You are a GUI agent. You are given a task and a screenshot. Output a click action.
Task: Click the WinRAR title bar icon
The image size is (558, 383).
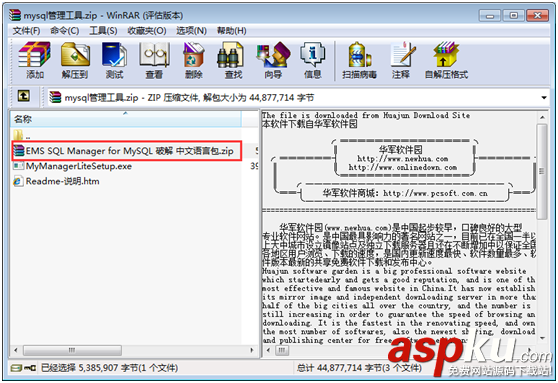(x=15, y=15)
